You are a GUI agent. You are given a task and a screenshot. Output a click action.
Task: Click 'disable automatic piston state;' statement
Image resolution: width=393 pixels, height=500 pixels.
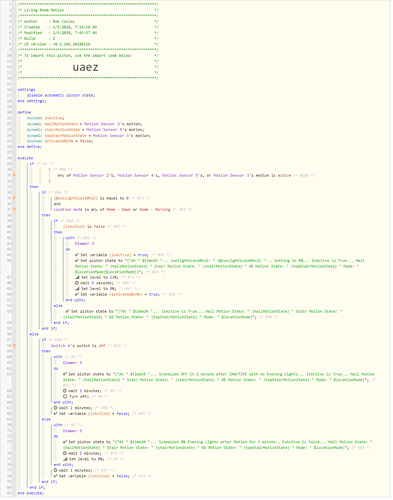(x=61, y=95)
